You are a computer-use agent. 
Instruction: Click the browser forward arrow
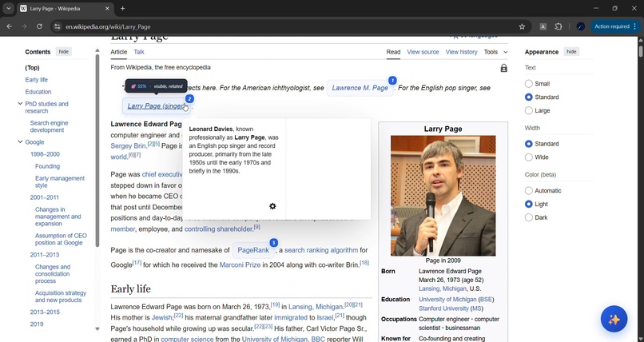click(24, 26)
